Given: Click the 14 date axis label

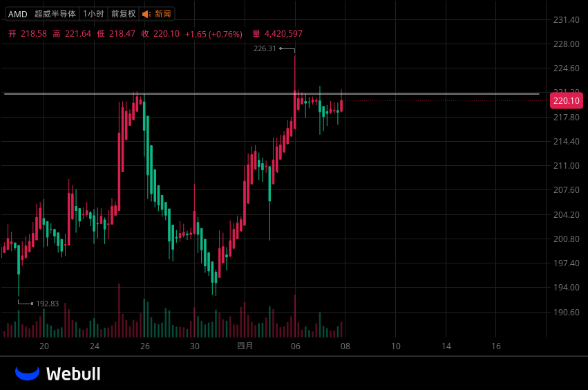Looking at the screenshot, I should tap(446, 346).
